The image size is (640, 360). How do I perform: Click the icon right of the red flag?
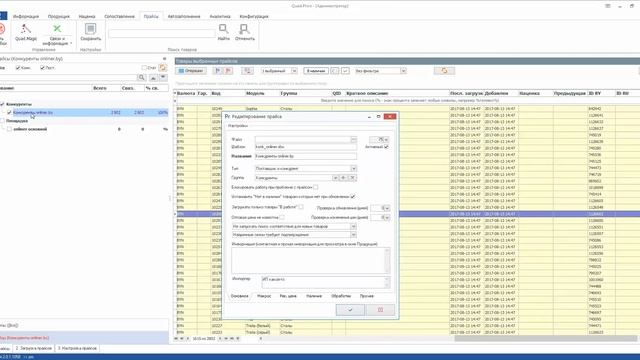[x=247, y=71]
